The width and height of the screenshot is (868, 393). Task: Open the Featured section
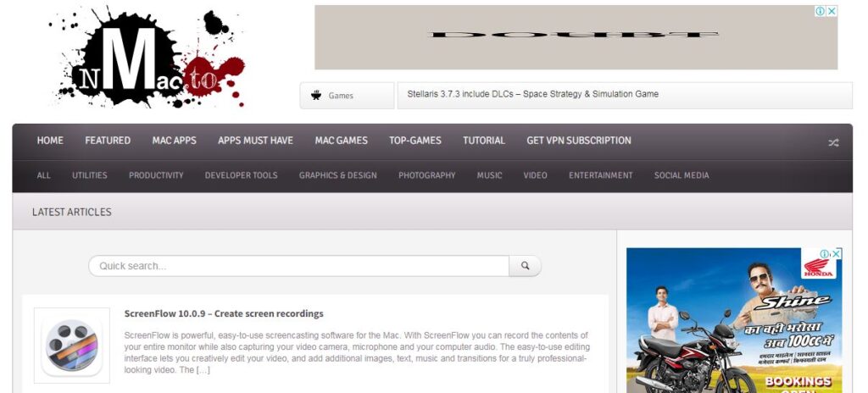coord(108,141)
